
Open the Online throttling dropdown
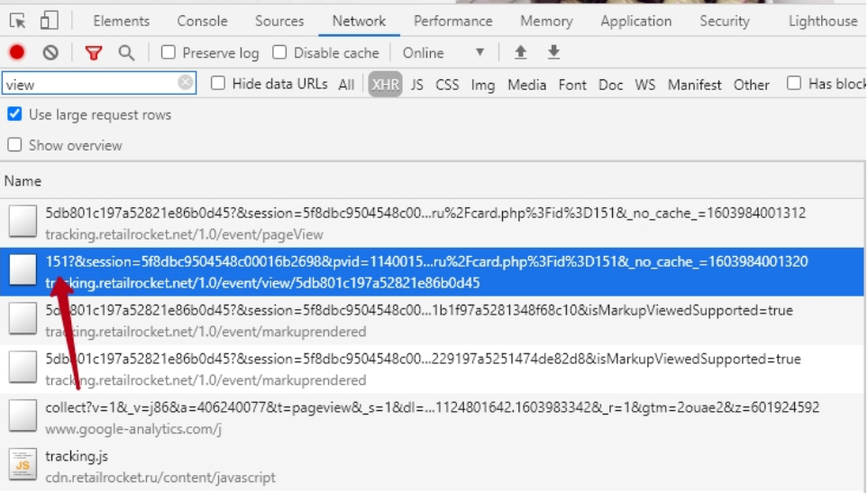pos(443,53)
